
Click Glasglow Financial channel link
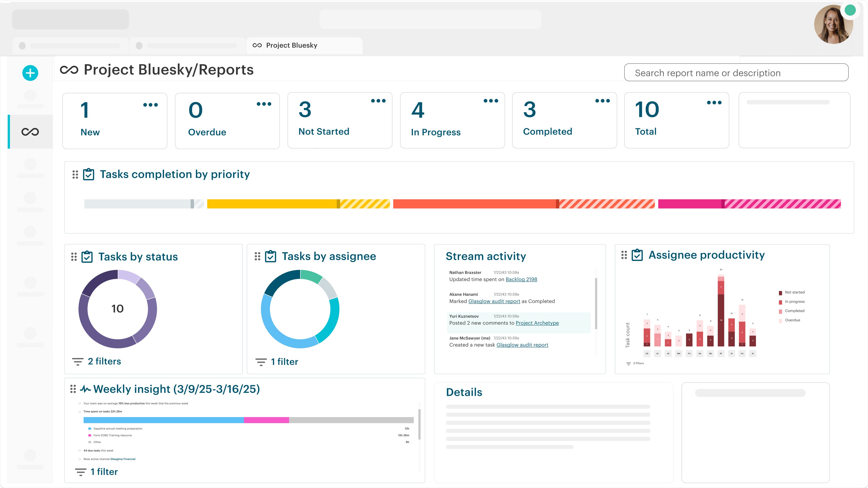click(123, 459)
